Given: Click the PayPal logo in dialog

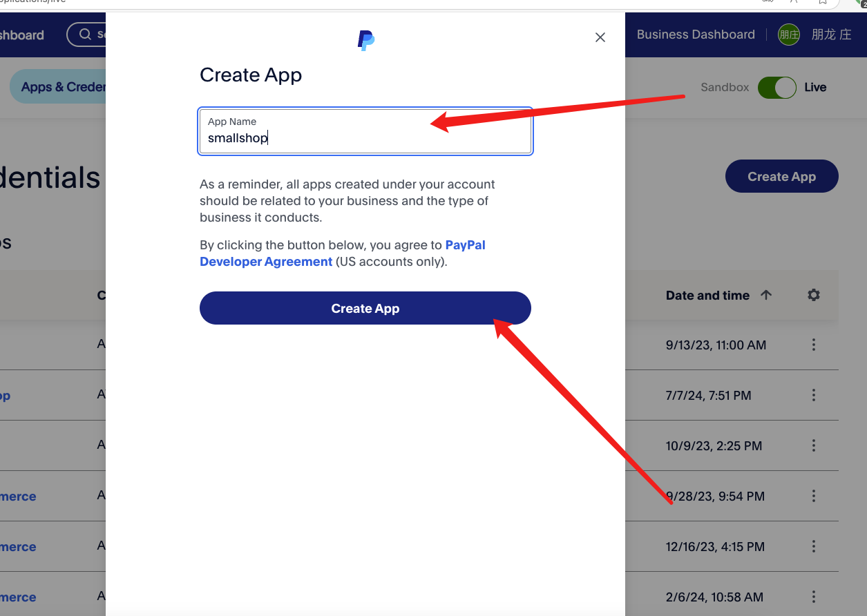Looking at the screenshot, I should click(365, 41).
